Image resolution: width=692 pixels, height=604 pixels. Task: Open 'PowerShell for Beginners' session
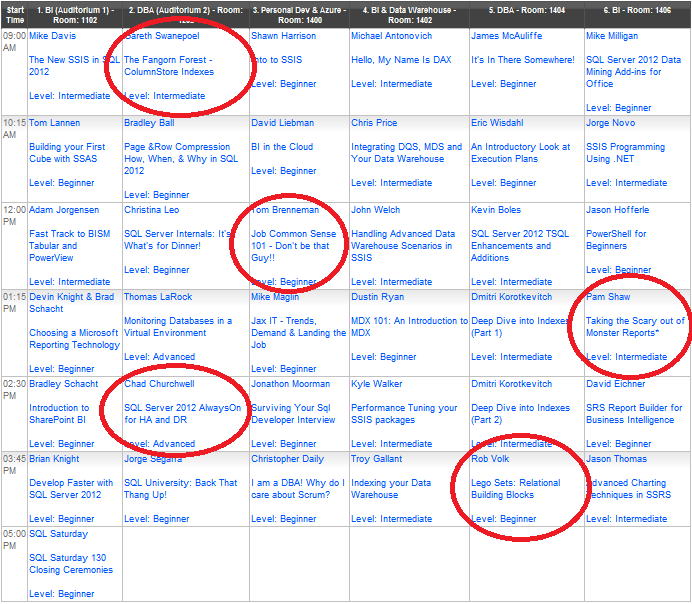616,240
